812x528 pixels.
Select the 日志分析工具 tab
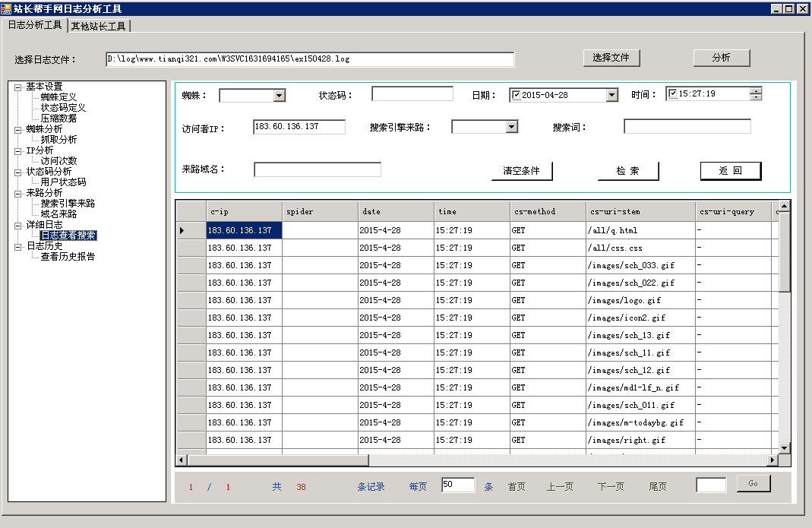35,25
